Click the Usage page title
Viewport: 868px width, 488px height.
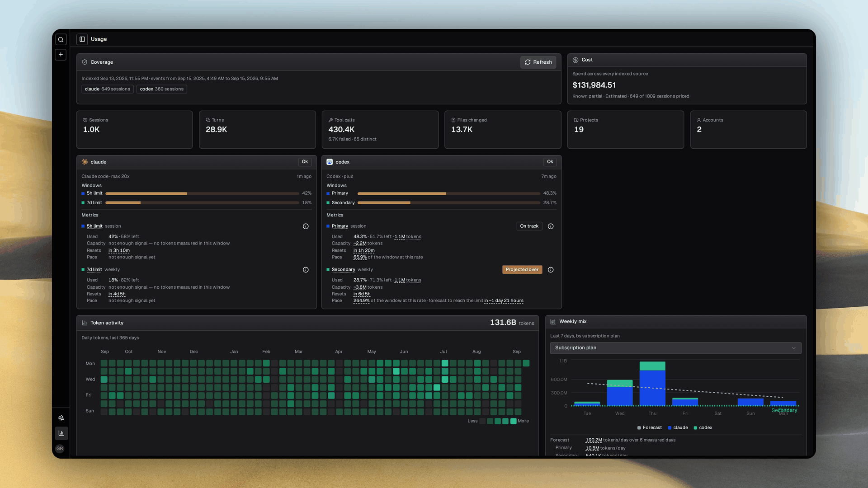pos(99,39)
